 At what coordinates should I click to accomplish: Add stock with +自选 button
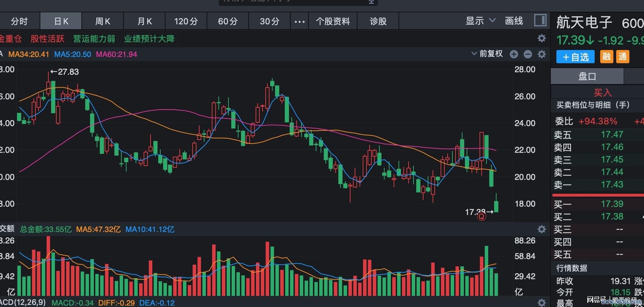pyautogui.click(x=575, y=57)
